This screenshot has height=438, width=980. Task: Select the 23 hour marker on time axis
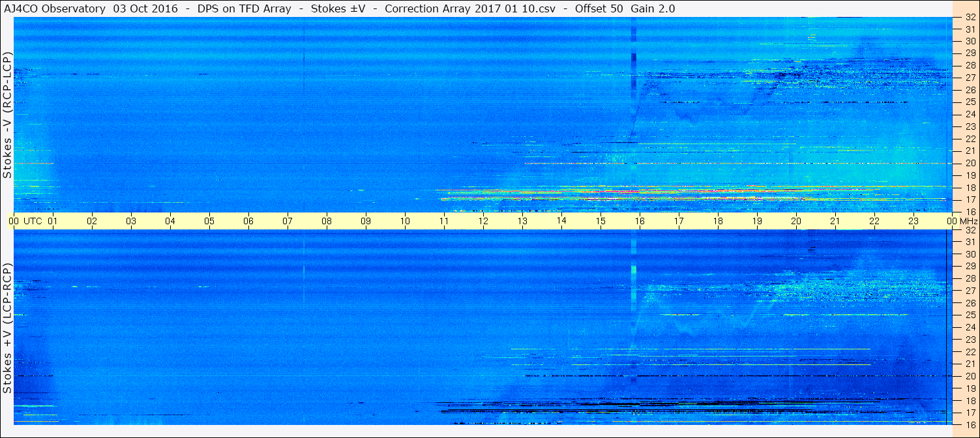click(x=913, y=221)
